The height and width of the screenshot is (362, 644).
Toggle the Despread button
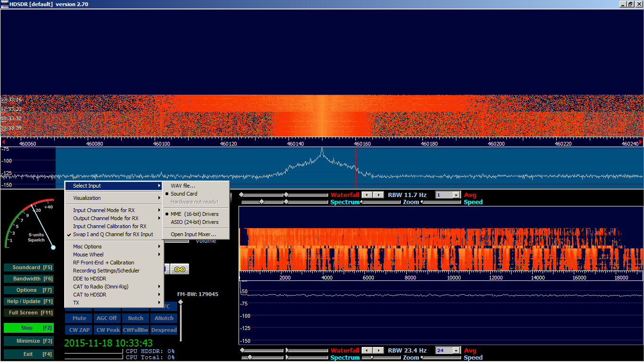point(164,330)
